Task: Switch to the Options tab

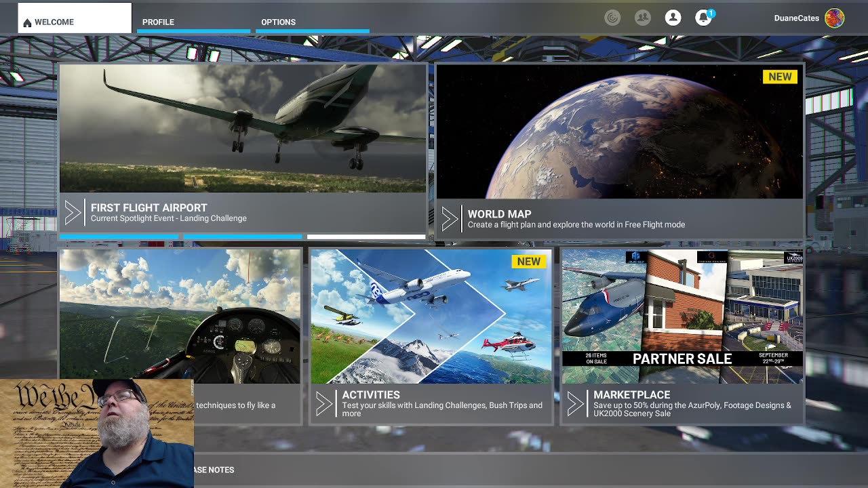Action: 313,22
